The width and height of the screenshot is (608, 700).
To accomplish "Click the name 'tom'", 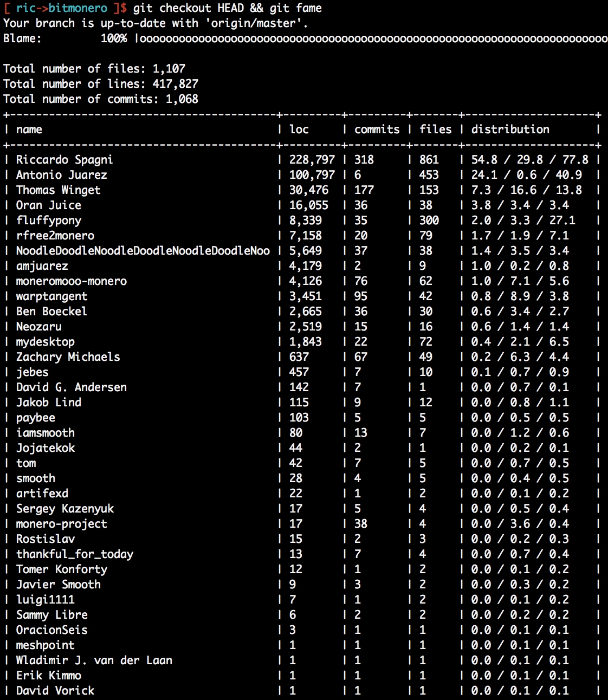I will click(26, 463).
